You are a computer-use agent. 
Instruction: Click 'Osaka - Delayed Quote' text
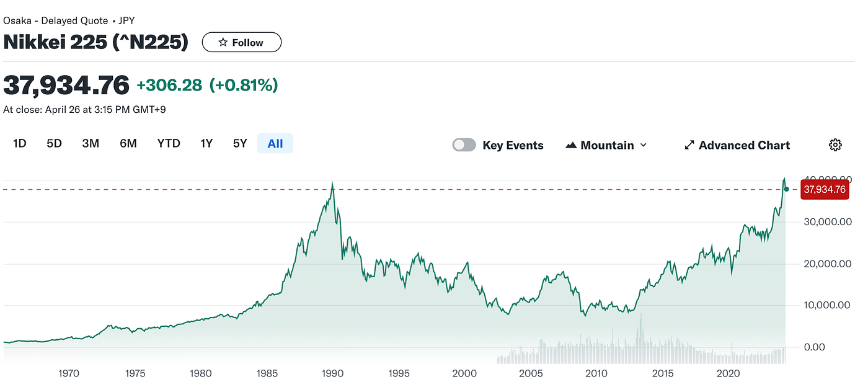pyautogui.click(x=56, y=20)
